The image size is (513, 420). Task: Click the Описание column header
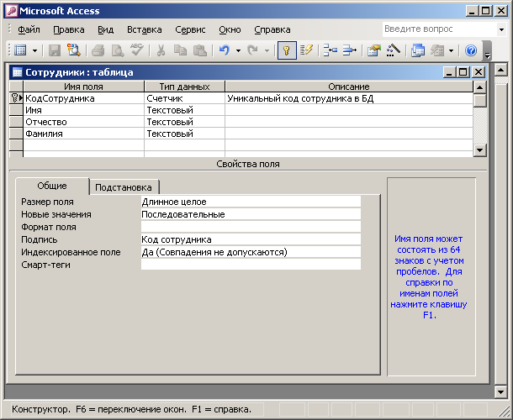pos(349,87)
